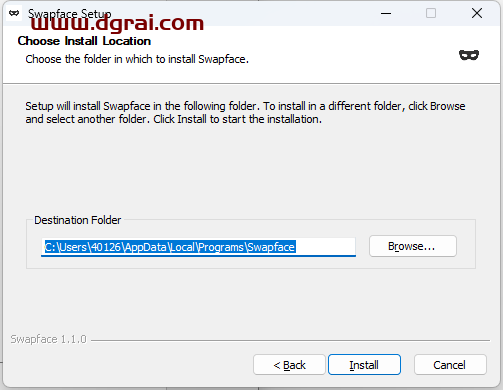Click the www.dgrai.com watermark text
The image size is (503, 390).
(117, 23)
